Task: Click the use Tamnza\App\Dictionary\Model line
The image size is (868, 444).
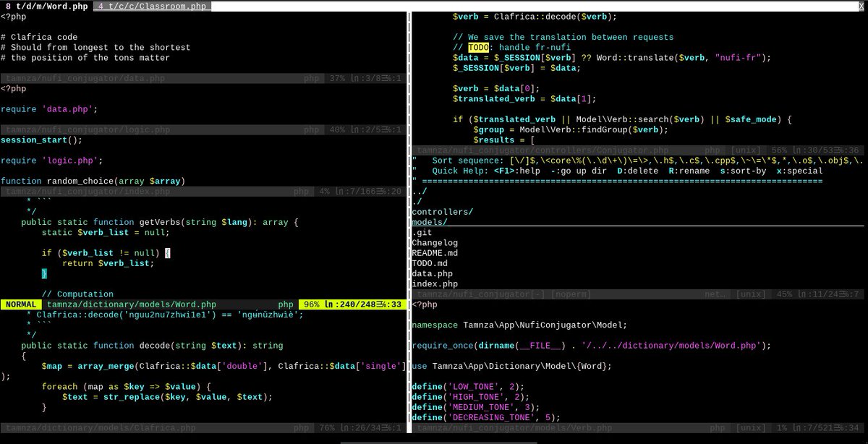Action: click(512, 366)
